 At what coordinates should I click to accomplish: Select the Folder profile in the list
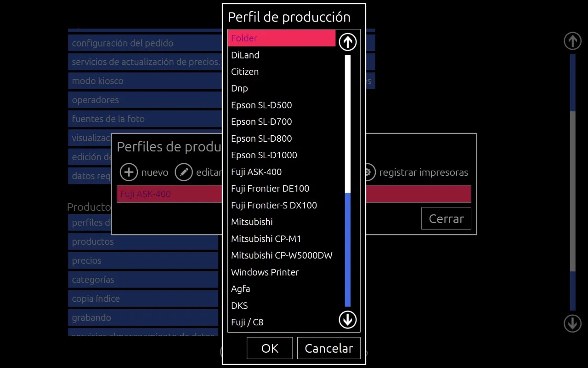pyautogui.click(x=282, y=38)
